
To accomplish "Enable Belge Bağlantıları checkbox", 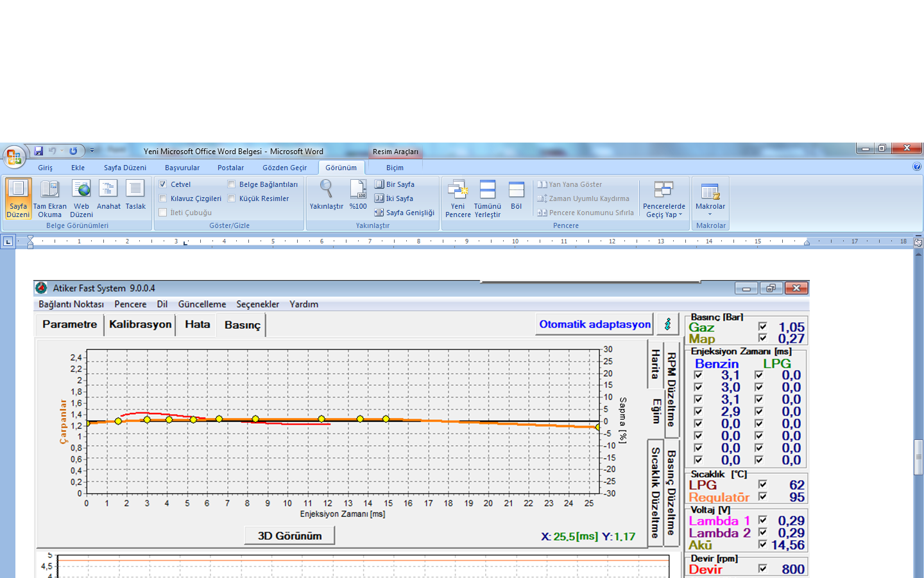I will coord(232,184).
